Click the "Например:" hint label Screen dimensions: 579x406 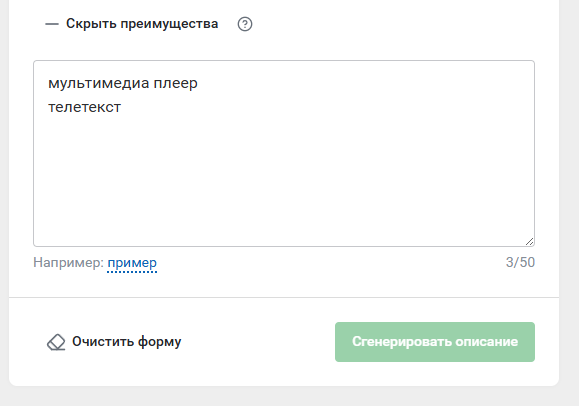68,263
